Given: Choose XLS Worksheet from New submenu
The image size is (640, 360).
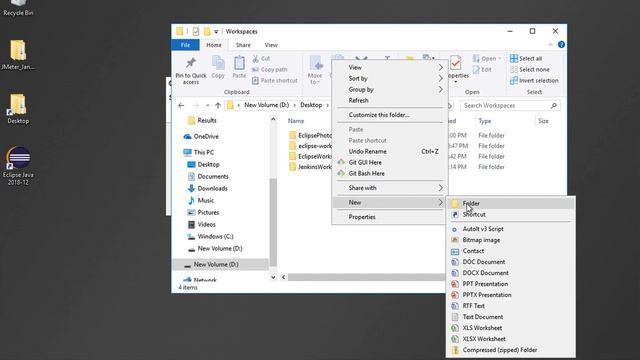Looking at the screenshot, I should [x=511, y=328].
